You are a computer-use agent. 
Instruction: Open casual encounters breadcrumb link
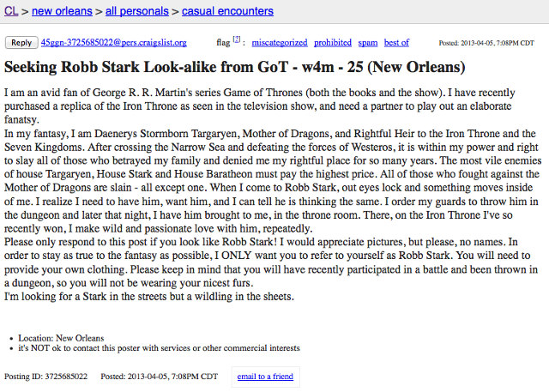(232, 11)
